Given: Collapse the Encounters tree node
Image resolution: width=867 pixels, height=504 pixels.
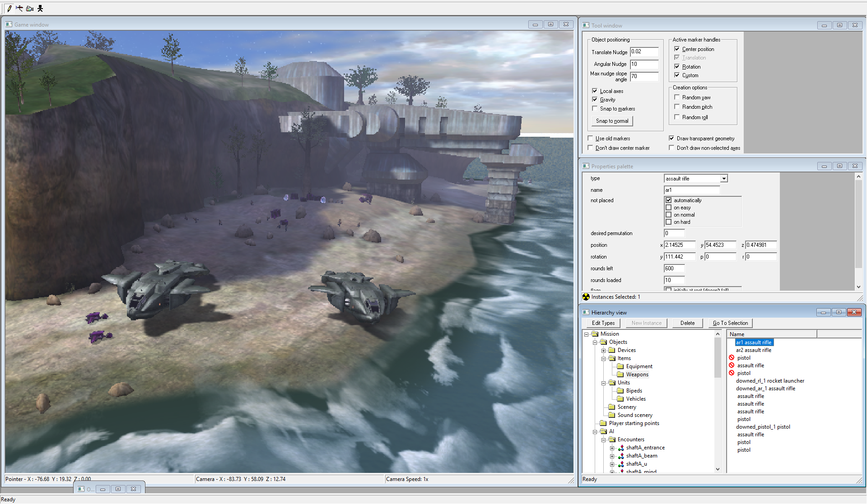Looking at the screenshot, I should (x=603, y=439).
